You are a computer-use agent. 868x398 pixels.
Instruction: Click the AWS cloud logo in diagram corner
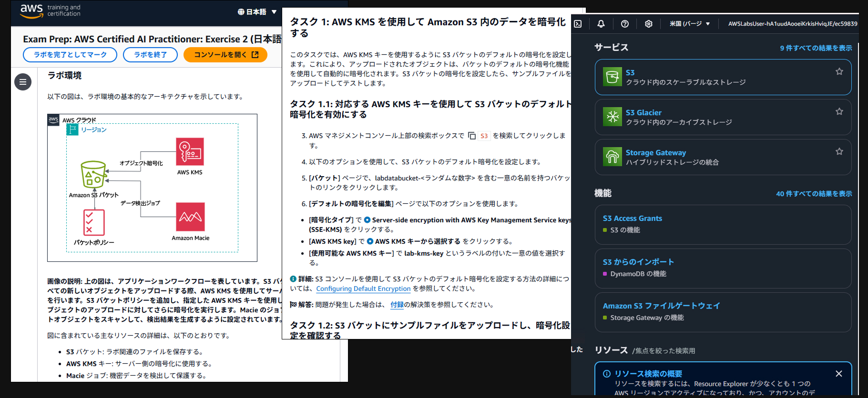(53, 119)
